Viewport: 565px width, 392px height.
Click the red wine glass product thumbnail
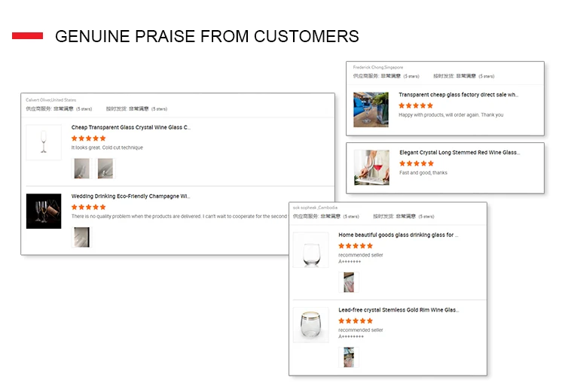coord(372,167)
